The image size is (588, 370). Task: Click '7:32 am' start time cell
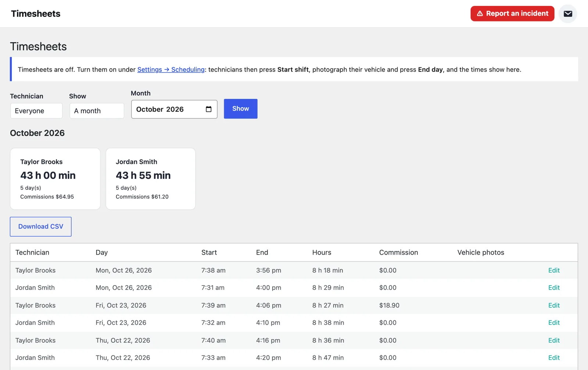[213, 323]
